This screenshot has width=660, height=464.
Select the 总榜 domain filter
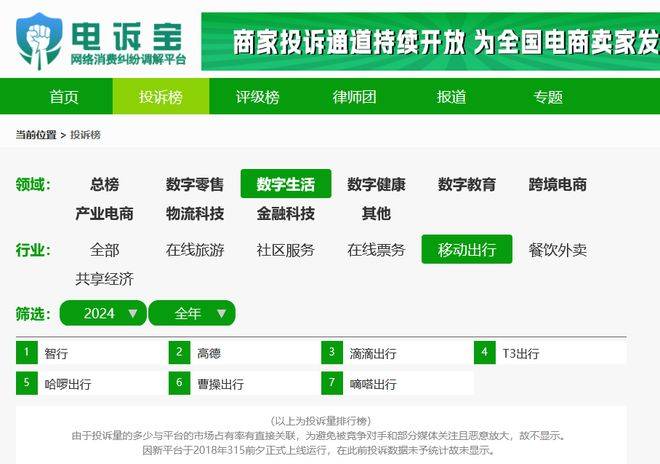click(x=104, y=184)
